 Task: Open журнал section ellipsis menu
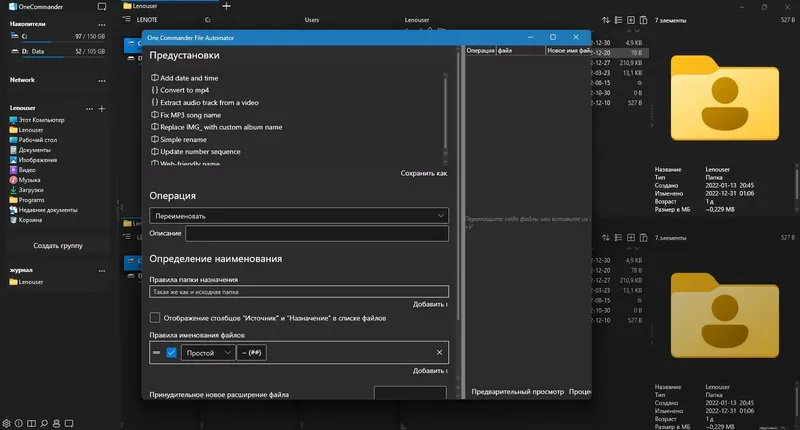click(102, 271)
